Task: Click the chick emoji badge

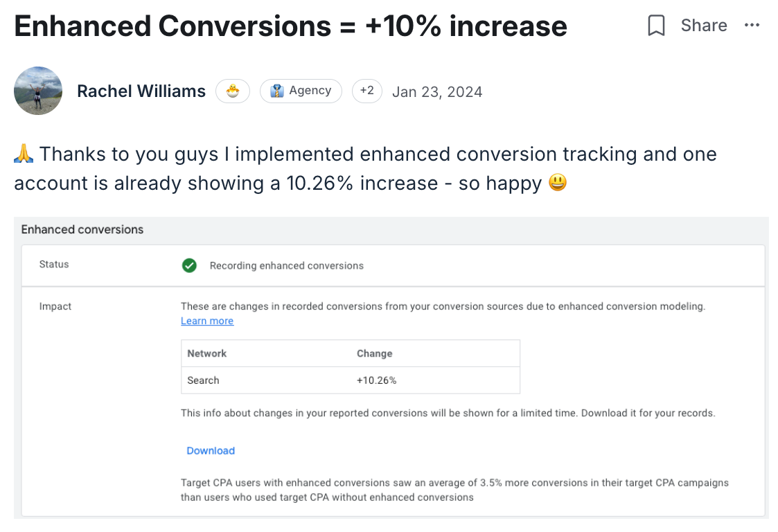Action: point(233,91)
